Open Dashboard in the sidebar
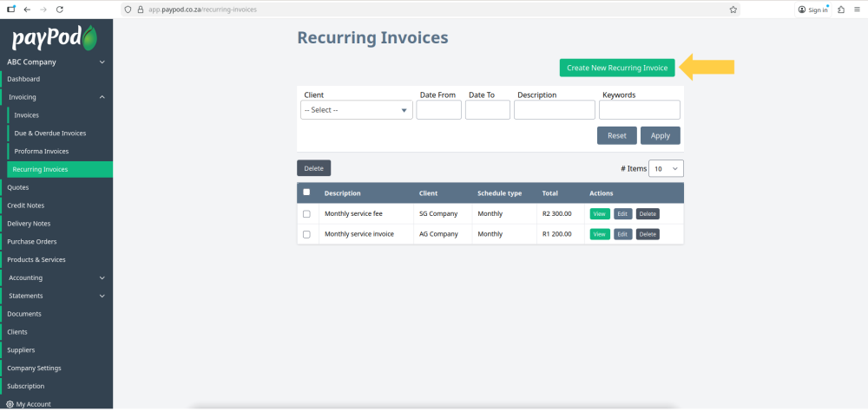 (x=23, y=79)
